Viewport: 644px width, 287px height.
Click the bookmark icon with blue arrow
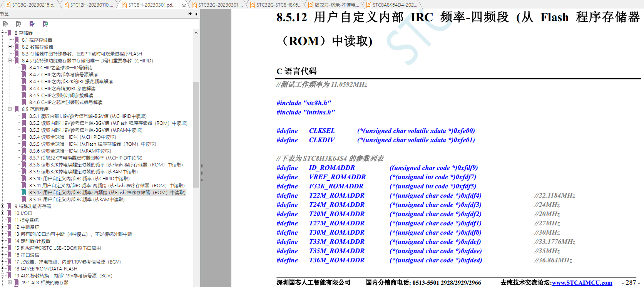click(x=32, y=24)
